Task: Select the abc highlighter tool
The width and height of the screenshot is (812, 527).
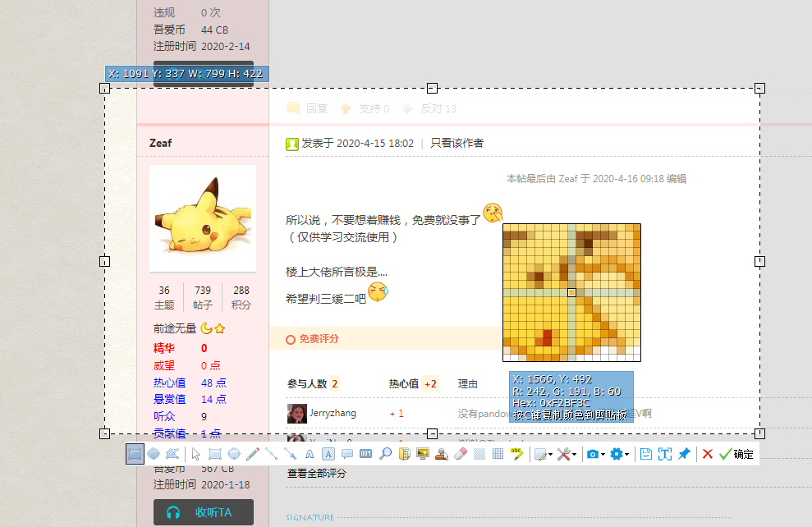Action: [516, 454]
